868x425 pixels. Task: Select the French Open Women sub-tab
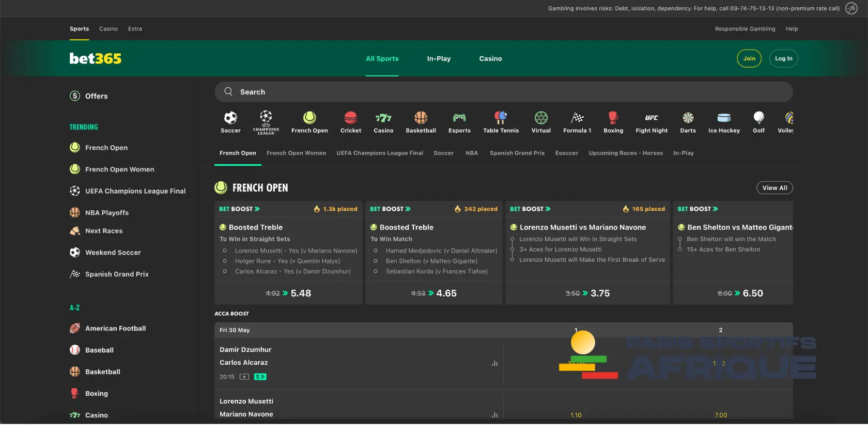[x=296, y=153]
